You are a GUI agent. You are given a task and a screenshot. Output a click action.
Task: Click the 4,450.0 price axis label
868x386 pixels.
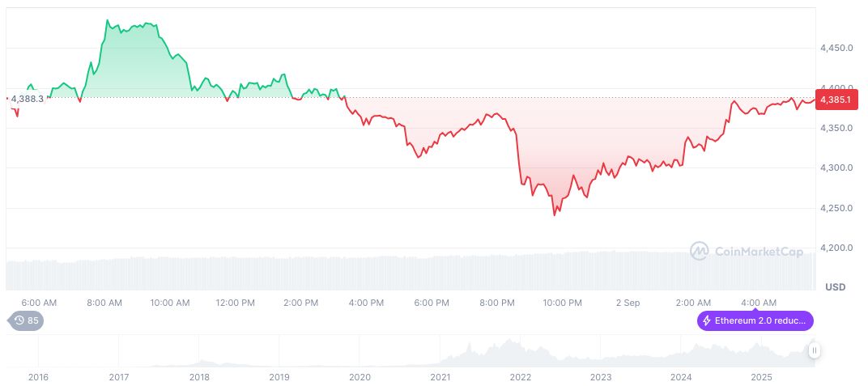pos(836,48)
